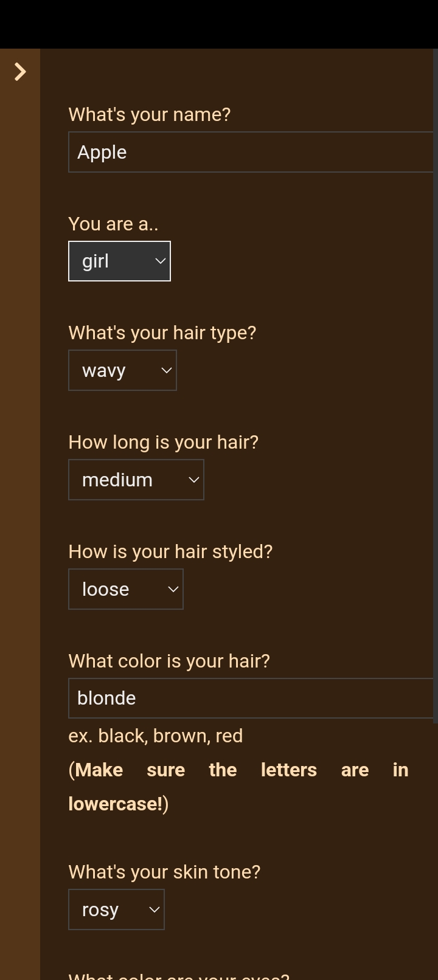Click the "What's your name?" label

150,114
